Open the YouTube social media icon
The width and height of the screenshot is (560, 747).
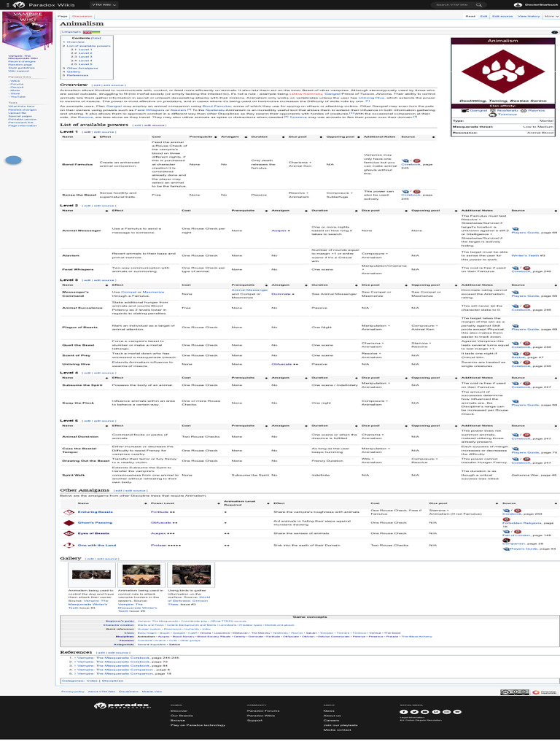[425, 712]
